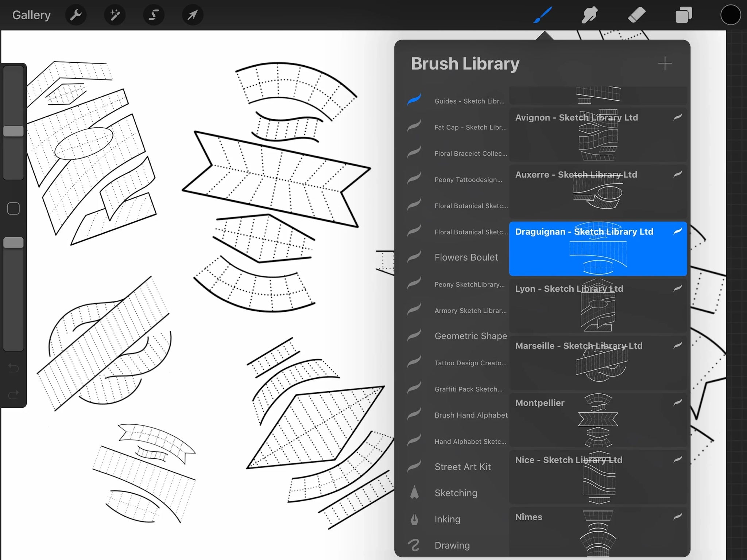Image resolution: width=747 pixels, height=560 pixels.
Task: Tap the undo arrow in sidebar
Action: 13,367
